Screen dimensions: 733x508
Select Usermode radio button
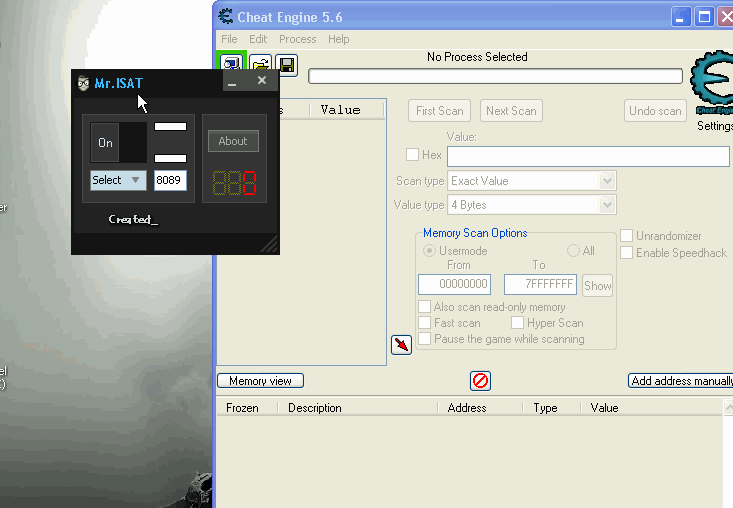(429, 251)
